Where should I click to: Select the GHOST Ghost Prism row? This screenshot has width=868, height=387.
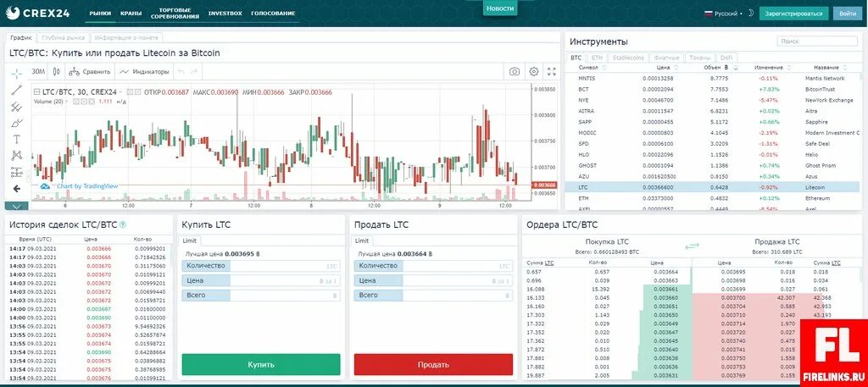[714, 165]
